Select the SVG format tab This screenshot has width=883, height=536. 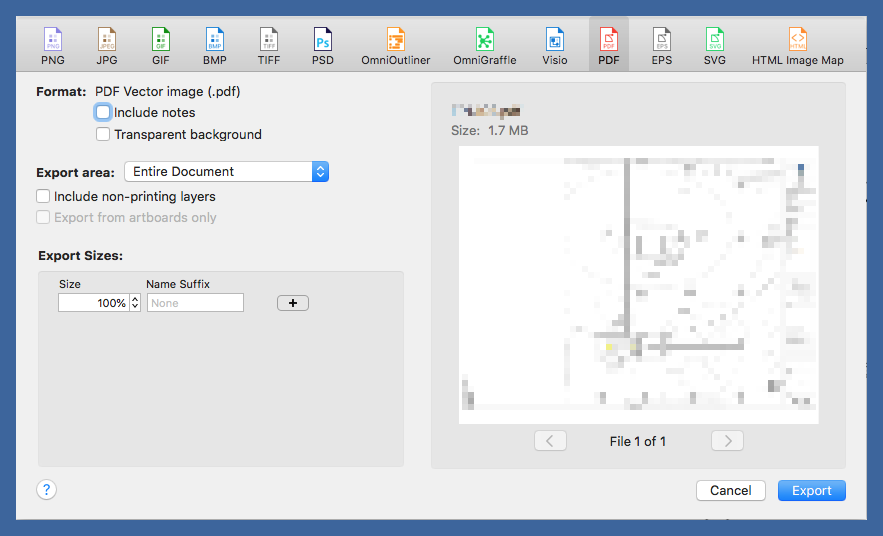pos(714,45)
